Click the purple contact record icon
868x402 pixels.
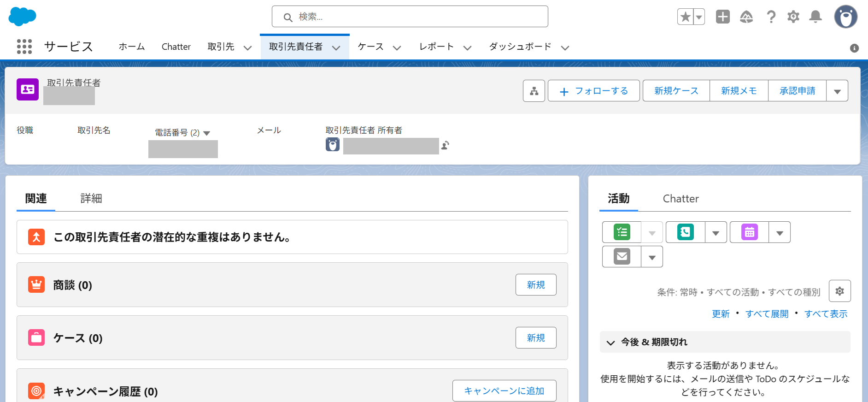pyautogui.click(x=28, y=89)
